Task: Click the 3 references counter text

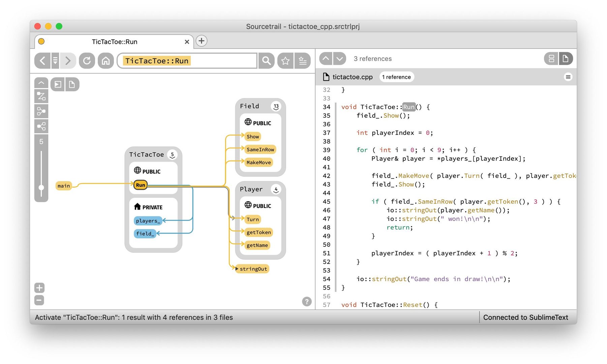Action: coord(373,59)
